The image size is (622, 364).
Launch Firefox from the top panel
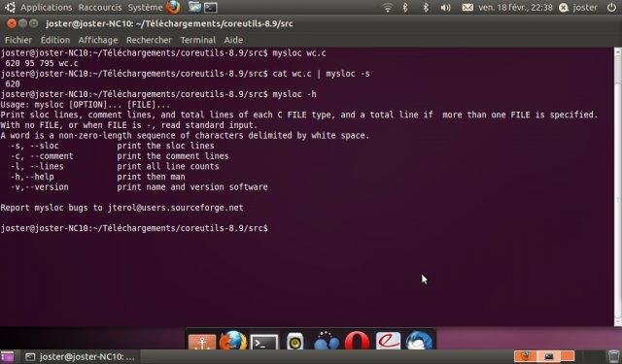tap(173, 7)
